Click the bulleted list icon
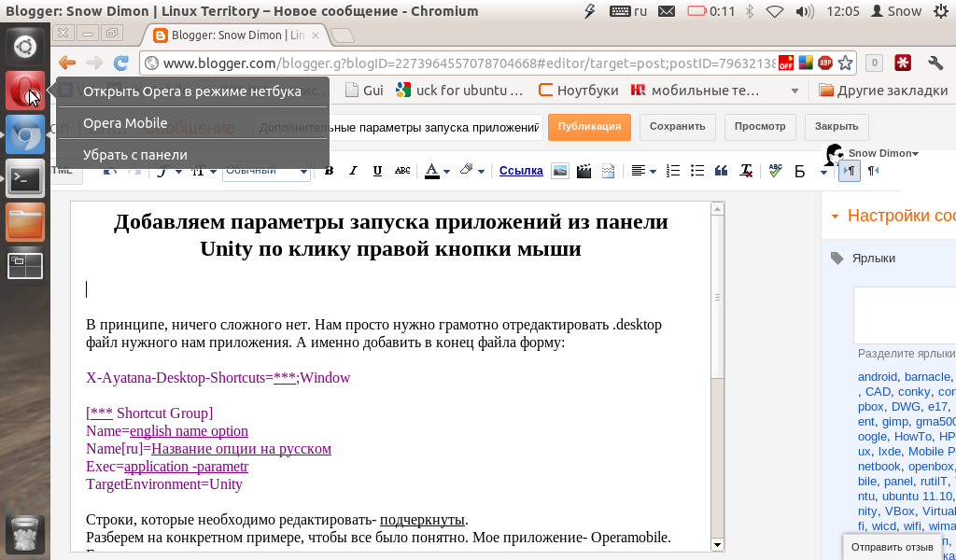Viewport: 956px width, 560px height. 697,171
